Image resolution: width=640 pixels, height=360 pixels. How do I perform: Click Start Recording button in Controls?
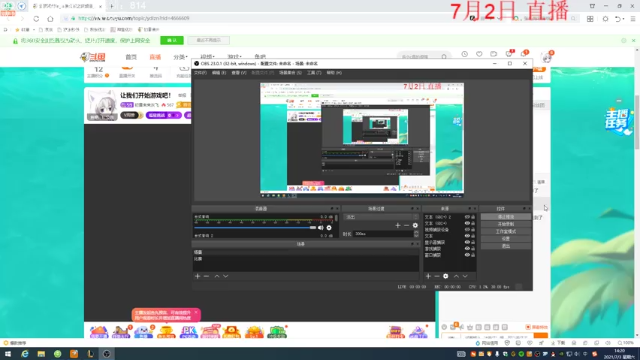[506, 224]
